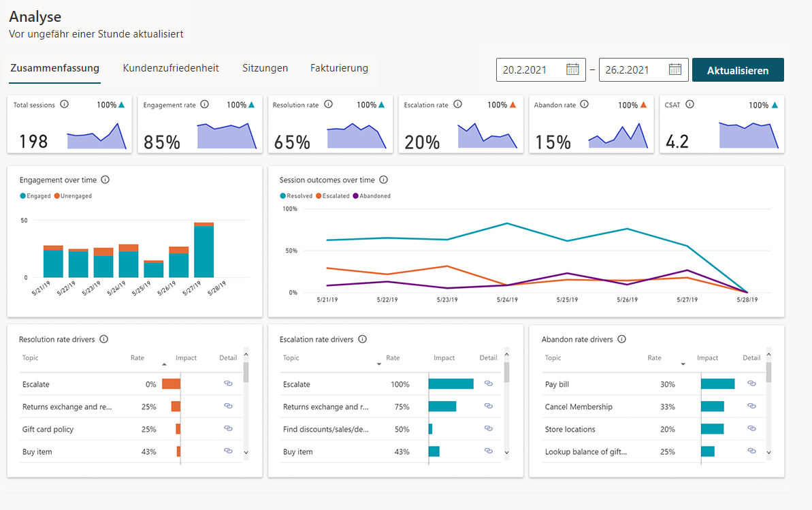Open the Fakturierung tab
The image size is (812, 510).
click(339, 68)
